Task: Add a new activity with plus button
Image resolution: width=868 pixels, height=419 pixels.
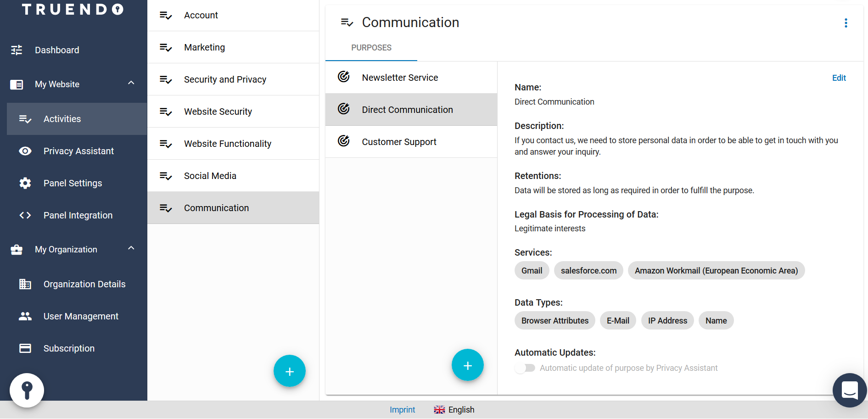Action: click(x=289, y=371)
